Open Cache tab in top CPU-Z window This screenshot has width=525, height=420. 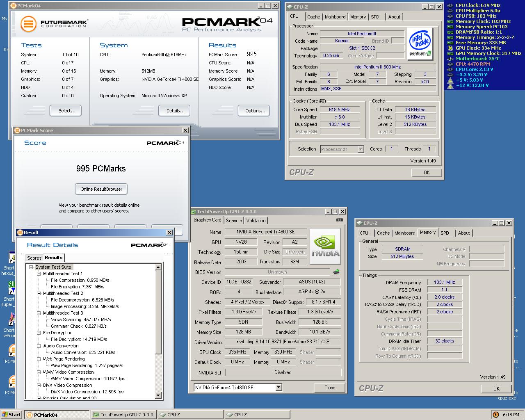(x=313, y=17)
